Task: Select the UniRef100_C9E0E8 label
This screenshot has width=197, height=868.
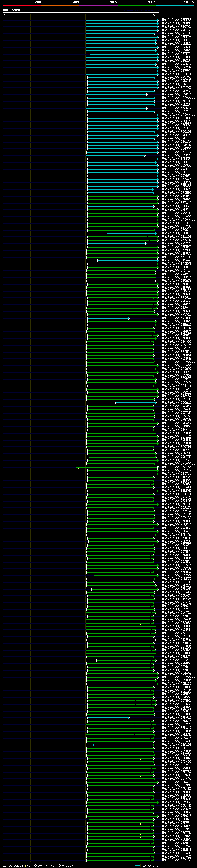Action: [x=177, y=531]
